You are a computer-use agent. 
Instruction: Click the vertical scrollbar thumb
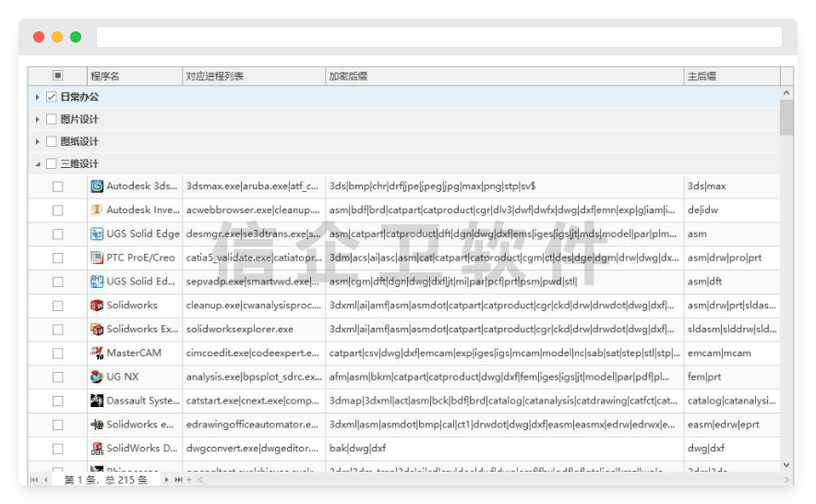[786, 117]
